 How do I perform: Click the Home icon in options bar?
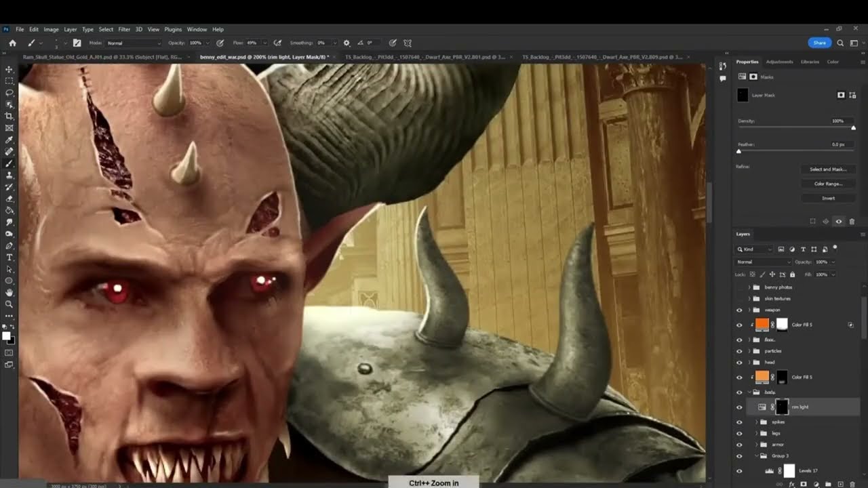12,43
